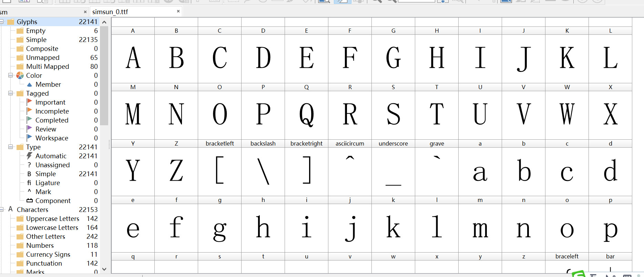The width and height of the screenshot is (644, 277).
Task: Select the bracketright glyph cell
Action: point(307,168)
